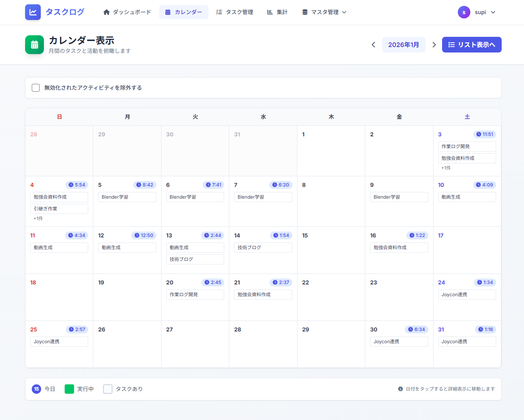Click the info icon in the legend footer

400,389
